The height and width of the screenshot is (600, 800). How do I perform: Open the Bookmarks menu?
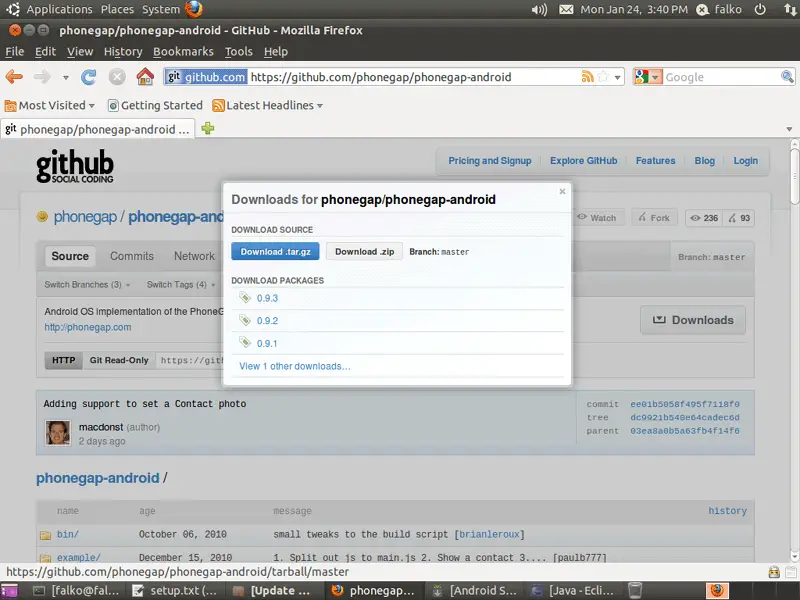pyautogui.click(x=183, y=52)
